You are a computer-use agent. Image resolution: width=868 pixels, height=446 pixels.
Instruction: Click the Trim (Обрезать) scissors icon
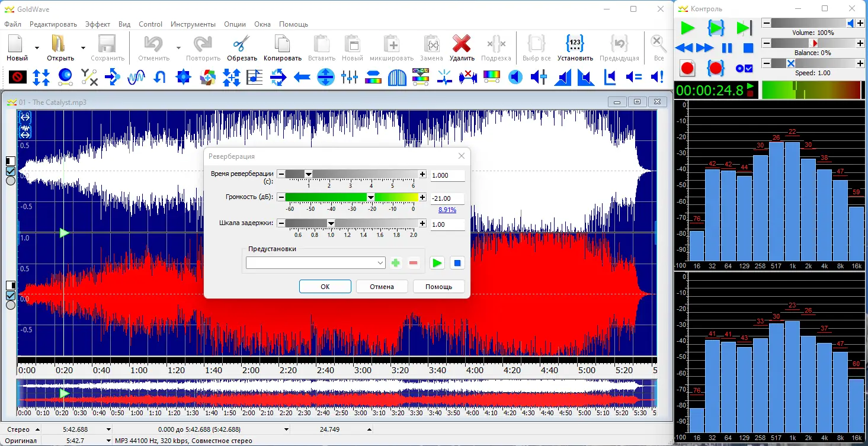point(242,45)
